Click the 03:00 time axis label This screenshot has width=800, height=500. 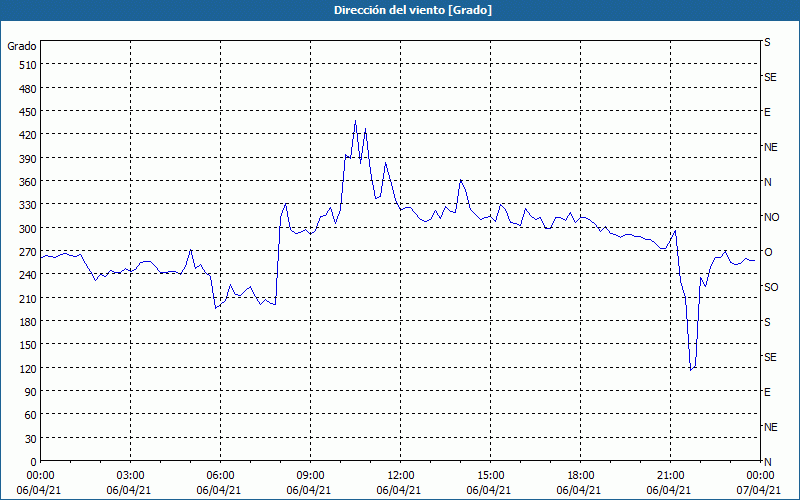[130, 476]
